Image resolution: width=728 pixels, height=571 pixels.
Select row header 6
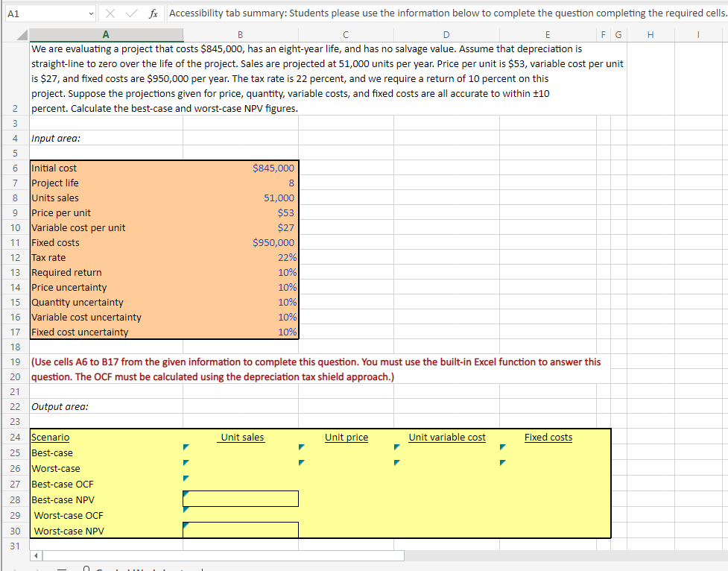pyautogui.click(x=14, y=168)
